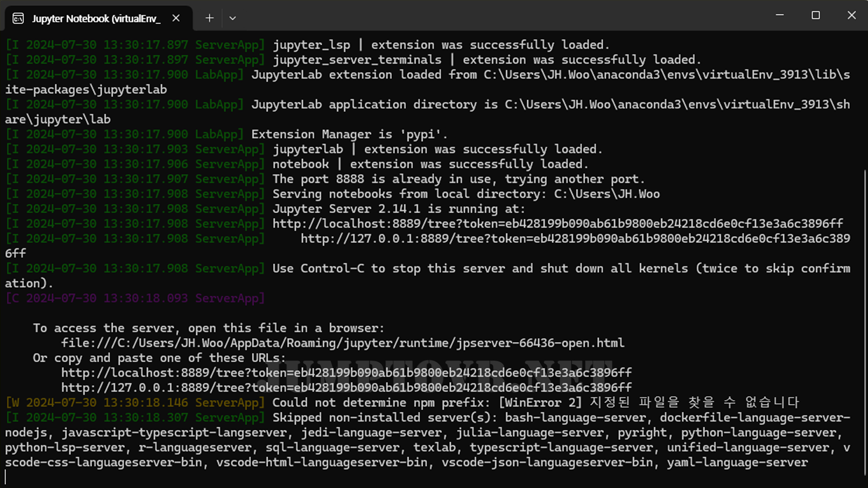Minimize the terminal window

(x=779, y=15)
